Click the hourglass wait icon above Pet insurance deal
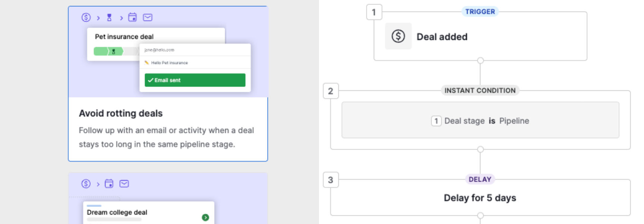 coord(109,17)
